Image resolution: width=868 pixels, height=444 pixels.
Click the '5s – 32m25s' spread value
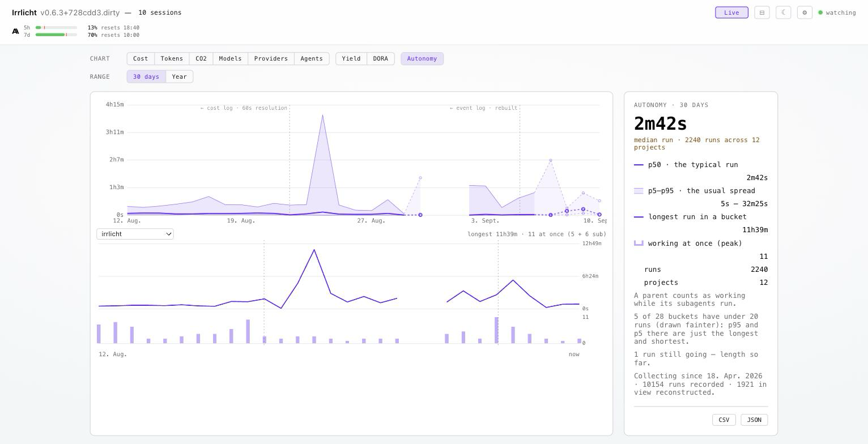[744, 204]
